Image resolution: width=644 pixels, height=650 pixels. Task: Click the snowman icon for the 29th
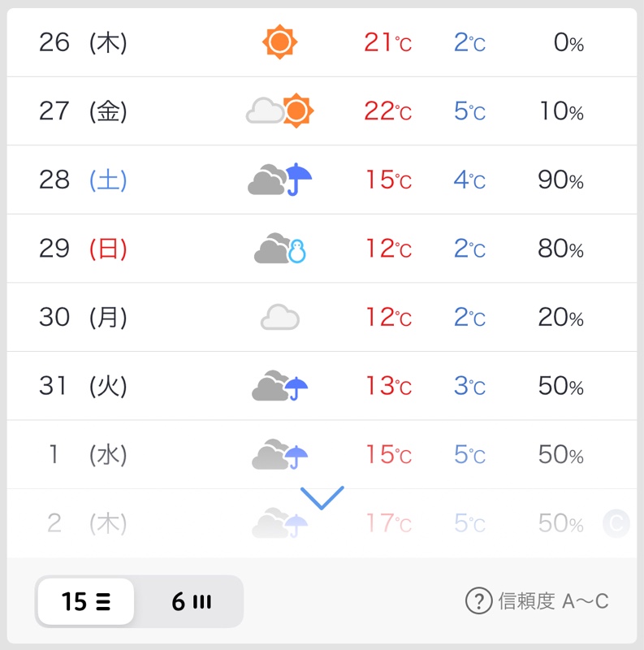tap(279, 249)
